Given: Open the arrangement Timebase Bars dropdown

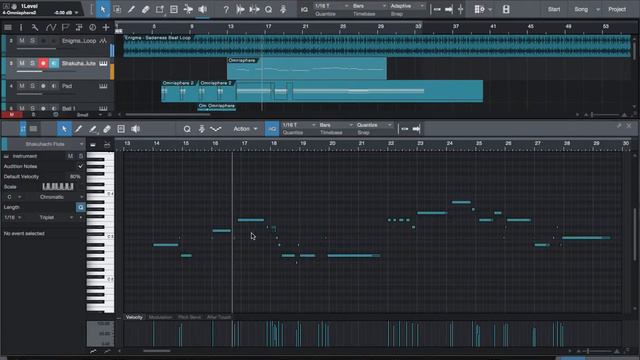Looking at the screenshot, I should point(369,6).
